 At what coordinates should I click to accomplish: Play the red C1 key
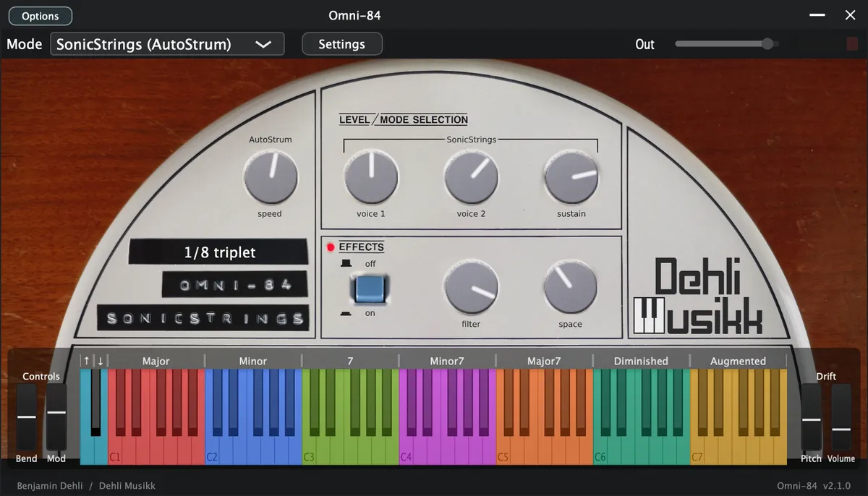(x=115, y=451)
